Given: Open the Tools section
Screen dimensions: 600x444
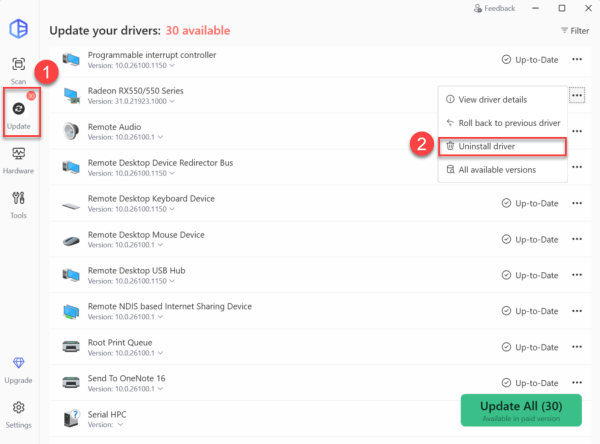Looking at the screenshot, I should 19,203.
